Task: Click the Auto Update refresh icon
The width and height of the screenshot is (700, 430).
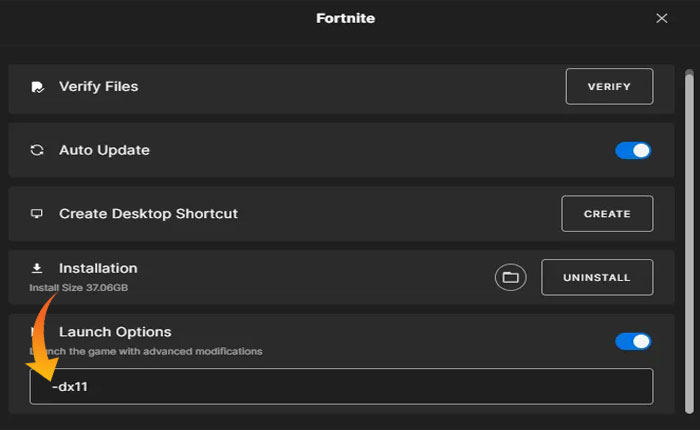Action: (x=37, y=150)
